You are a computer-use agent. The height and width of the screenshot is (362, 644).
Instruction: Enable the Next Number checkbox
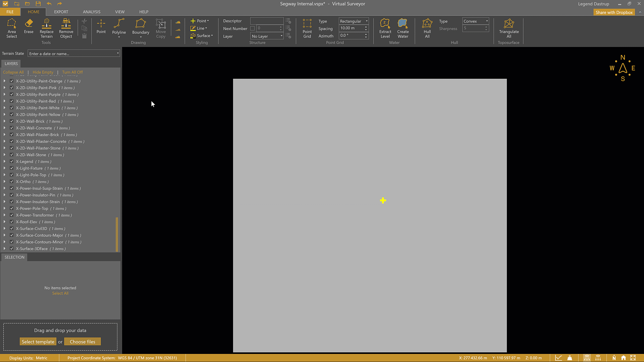click(x=253, y=28)
